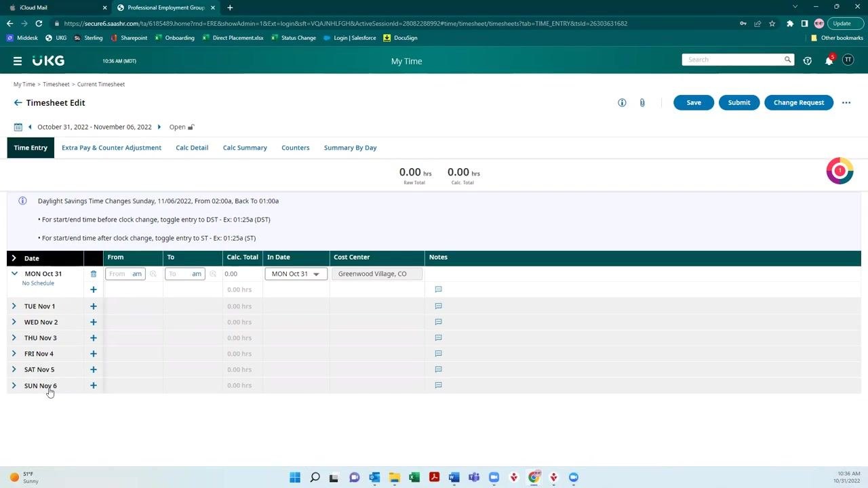Expand the TUE Nov 1 row
Image resolution: width=868 pixels, height=488 pixels.
pos(14,306)
